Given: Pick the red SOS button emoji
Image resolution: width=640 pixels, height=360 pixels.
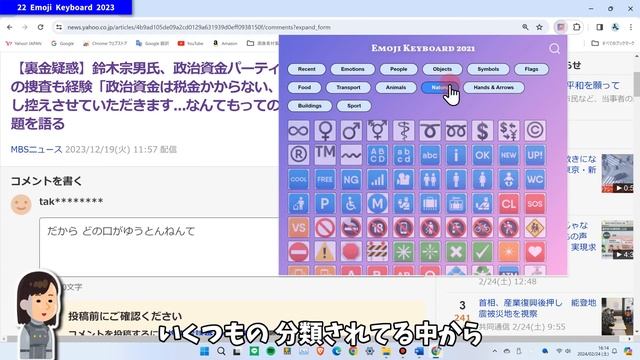Looking at the screenshot, I should coord(535,203).
